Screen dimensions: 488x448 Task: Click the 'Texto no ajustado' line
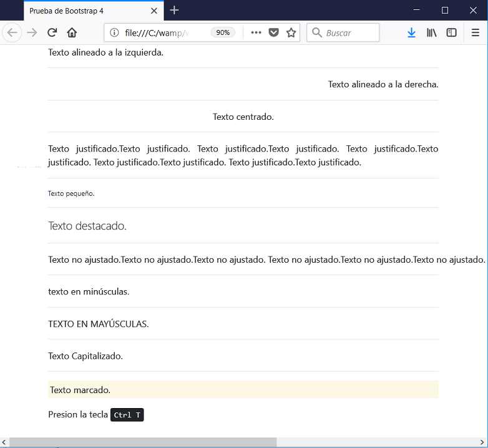tap(266, 260)
